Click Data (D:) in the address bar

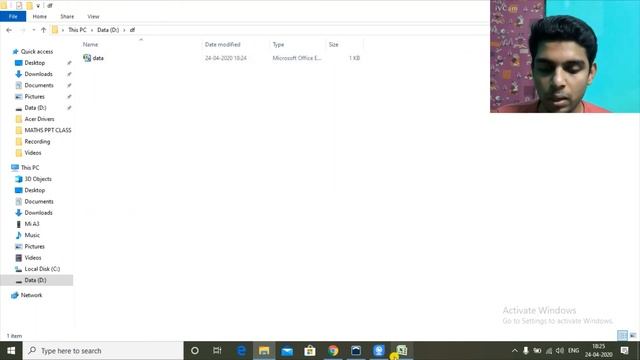[x=108, y=30]
